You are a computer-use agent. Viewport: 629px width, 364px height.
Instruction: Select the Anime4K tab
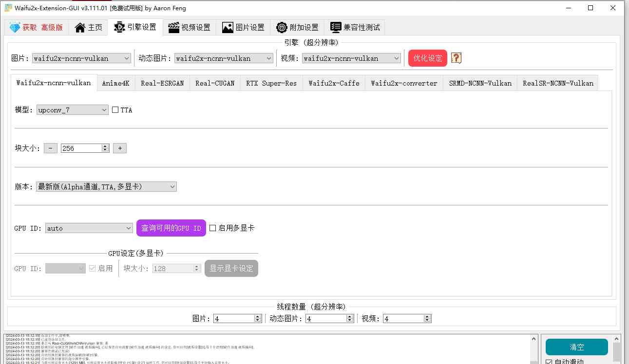click(x=116, y=83)
